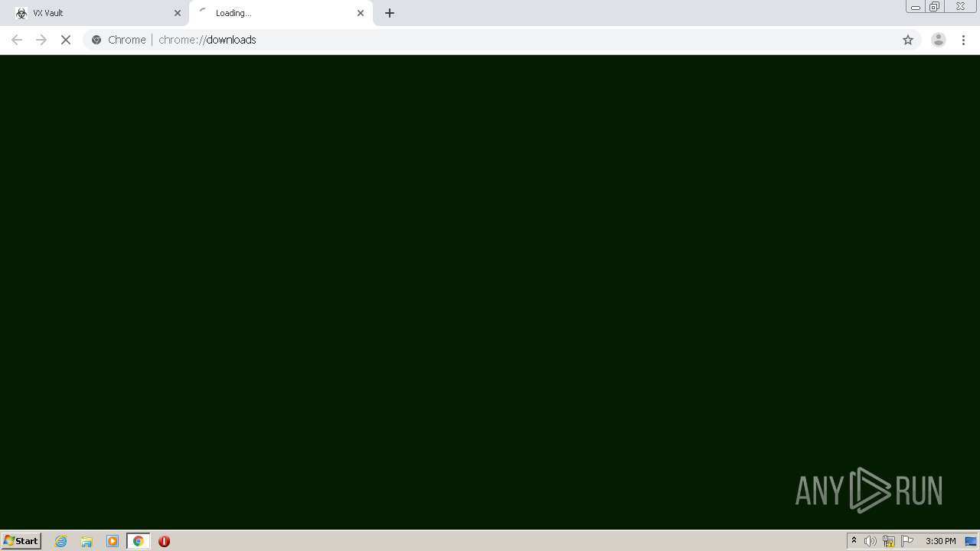Open the red Opera taskbar icon

click(164, 541)
